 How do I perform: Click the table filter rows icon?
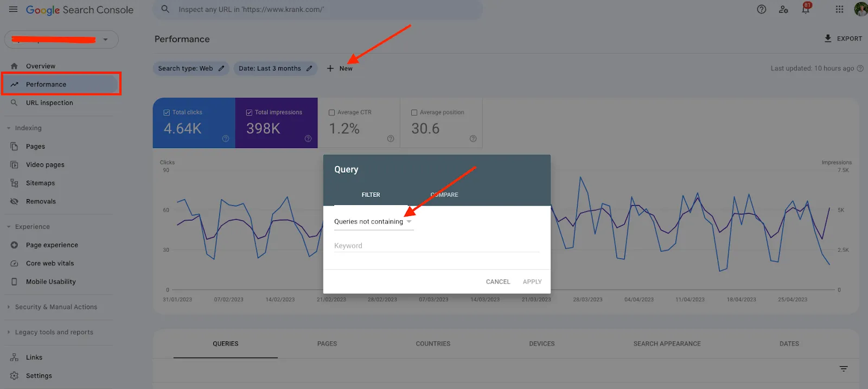[x=844, y=369]
